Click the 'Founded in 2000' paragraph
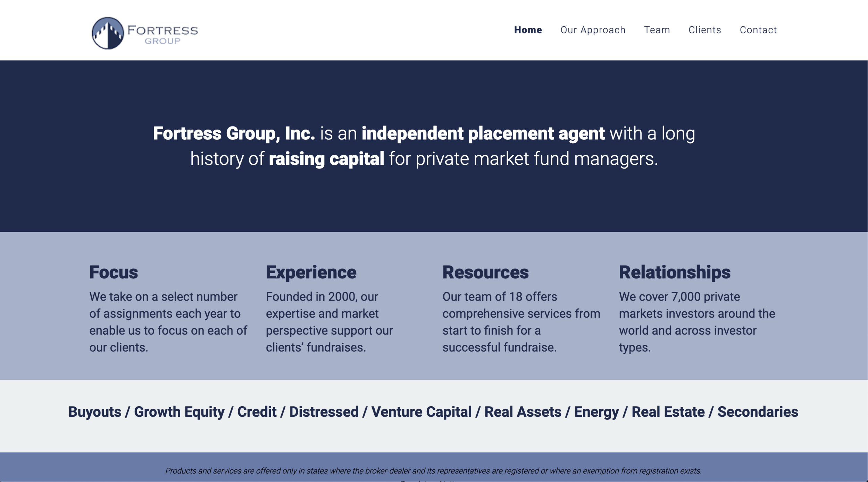 [x=329, y=322]
